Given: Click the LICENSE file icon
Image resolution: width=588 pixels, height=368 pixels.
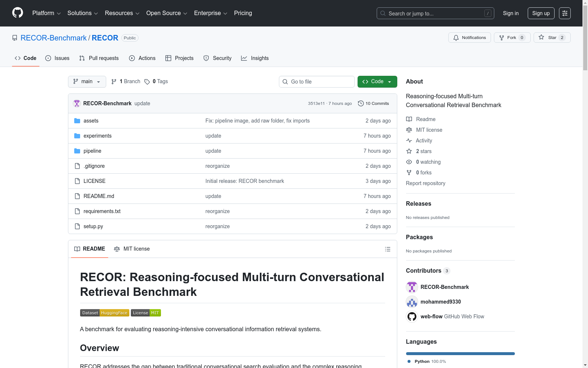Looking at the screenshot, I should 77,181.
